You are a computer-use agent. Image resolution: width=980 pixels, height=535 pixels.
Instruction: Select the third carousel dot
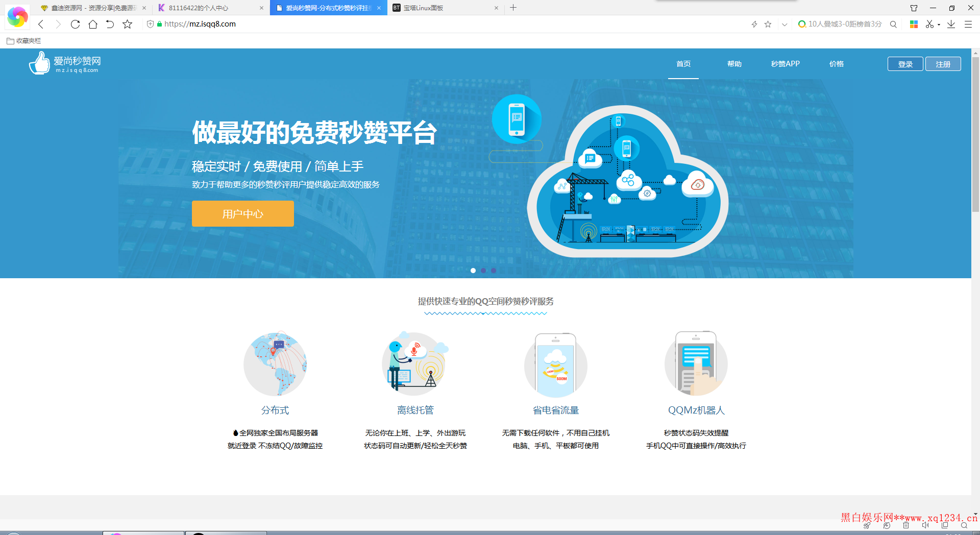click(x=494, y=271)
